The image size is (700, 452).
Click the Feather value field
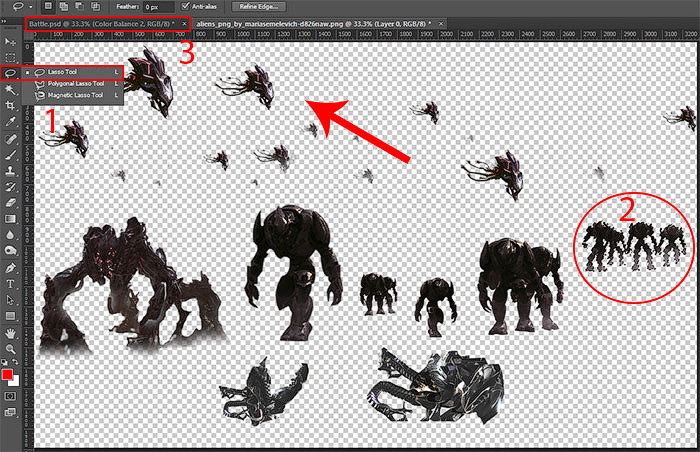[x=158, y=7]
